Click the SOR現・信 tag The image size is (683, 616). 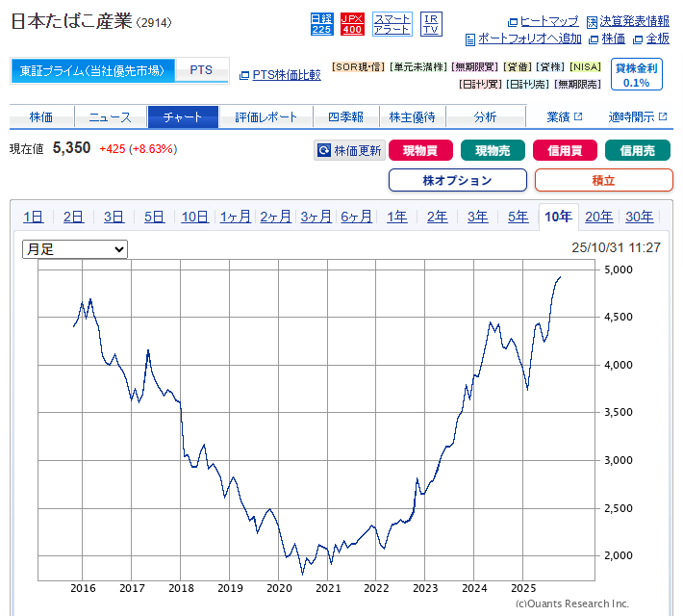click(x=358, y=66)
